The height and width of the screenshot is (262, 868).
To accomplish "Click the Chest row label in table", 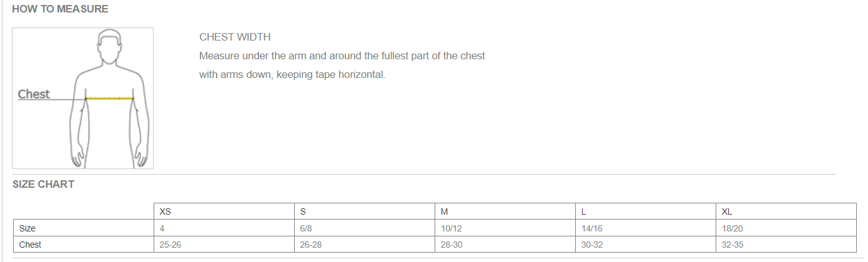I will 84,245.
